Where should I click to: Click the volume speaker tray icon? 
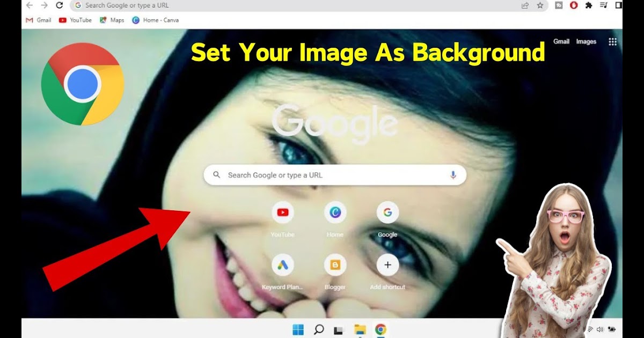tap(600, 329)
